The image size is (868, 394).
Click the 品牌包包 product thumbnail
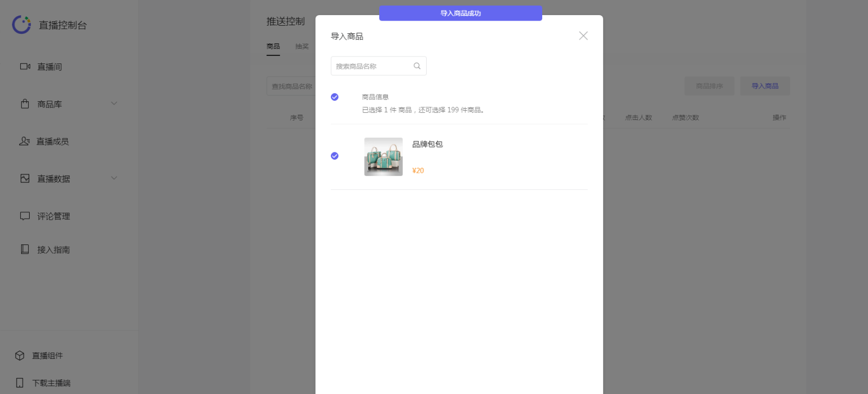(x=383, y=157)
